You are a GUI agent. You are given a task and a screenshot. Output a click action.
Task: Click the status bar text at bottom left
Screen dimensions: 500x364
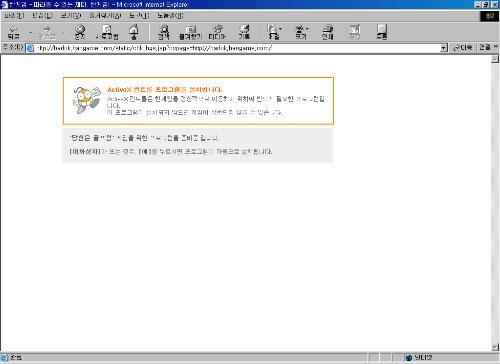(x=16, y=358)
